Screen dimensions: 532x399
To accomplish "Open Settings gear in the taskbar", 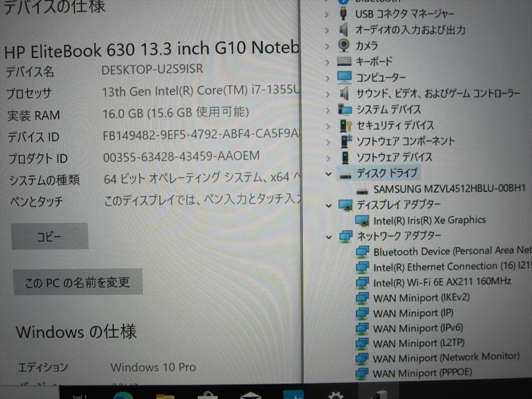I will 336,395.
